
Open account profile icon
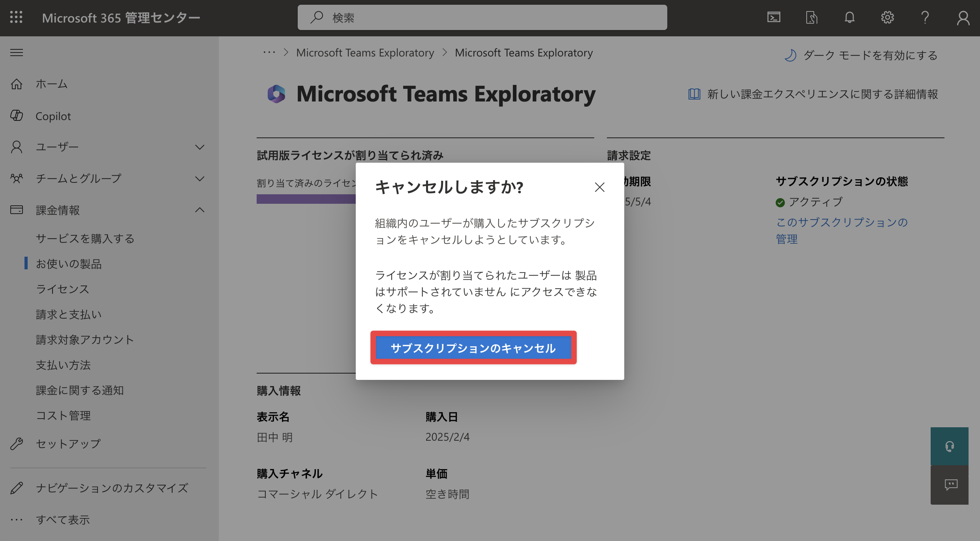[963, 17]
